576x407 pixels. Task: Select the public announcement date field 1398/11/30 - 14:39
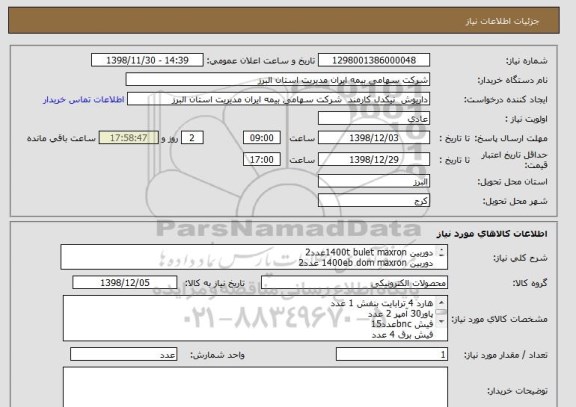(147, 60)
